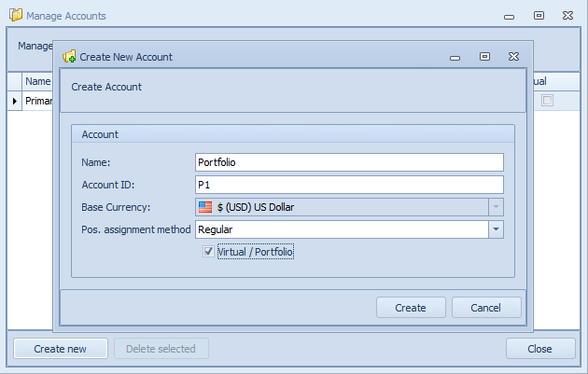Click the Base Currency: label
The image size is (588, 374).
tap(116, 207)
